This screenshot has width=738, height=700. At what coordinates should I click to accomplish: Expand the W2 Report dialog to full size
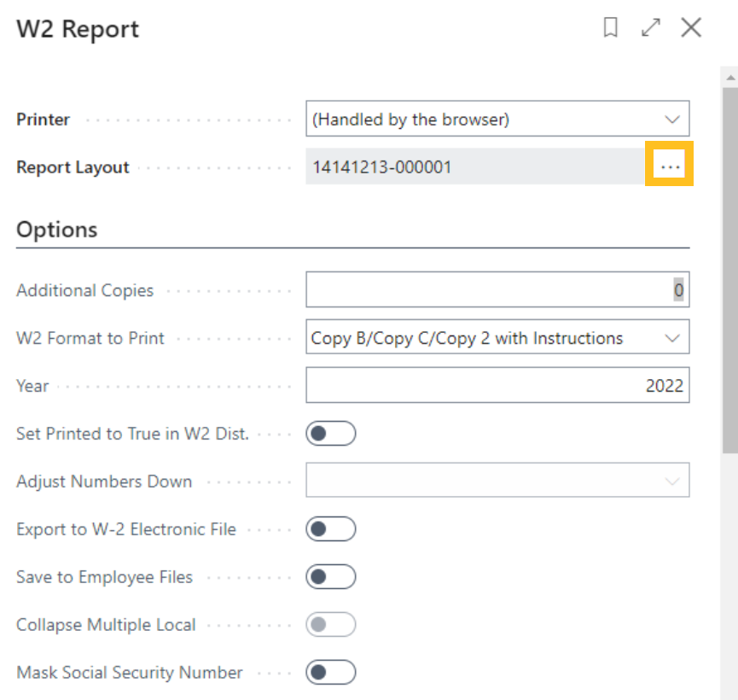tap(651, 28)
